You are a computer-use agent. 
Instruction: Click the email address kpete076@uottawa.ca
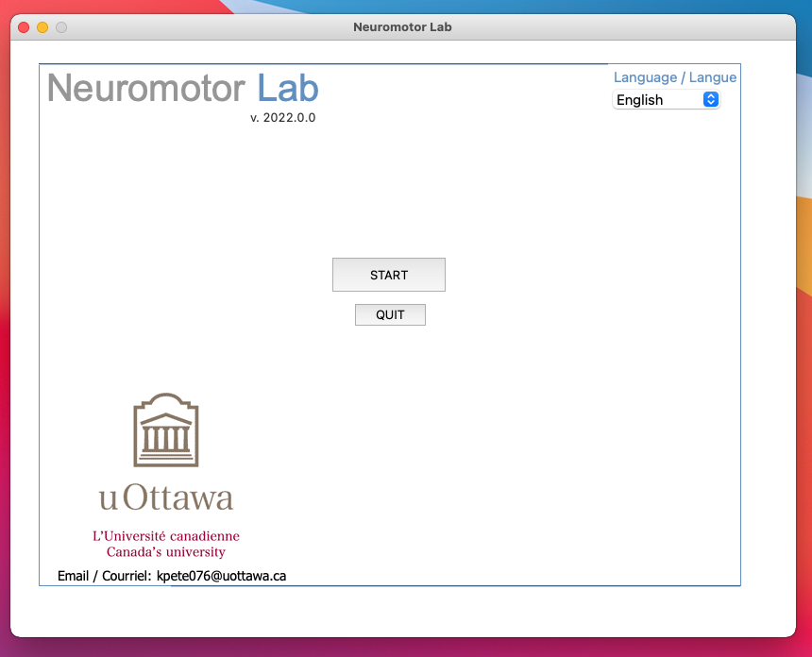tap(221, 576)
